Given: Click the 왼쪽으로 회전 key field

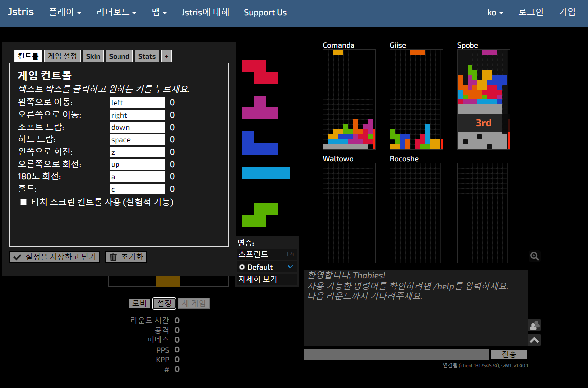Looking at the screenshot, I should click(137, 152).
